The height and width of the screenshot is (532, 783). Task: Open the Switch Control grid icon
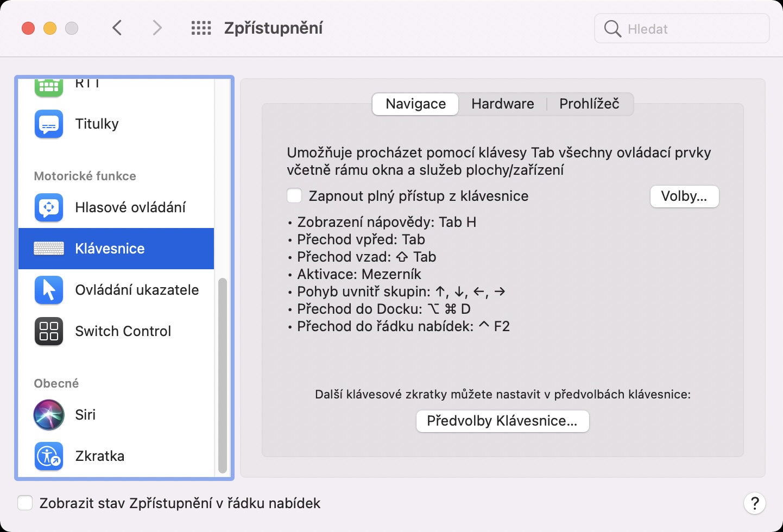pos(49,331)
